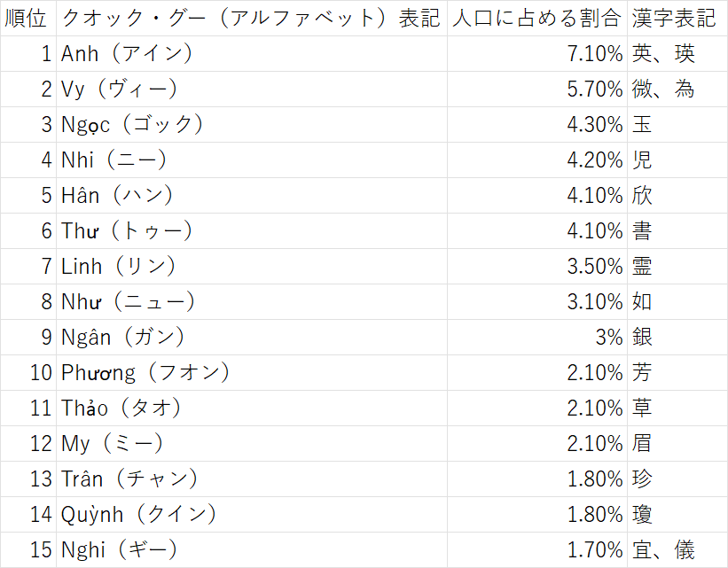Click the クオック・グー表記 header cell
The height and width of the screenshot is (568, 728).
(x=252, y=18)
